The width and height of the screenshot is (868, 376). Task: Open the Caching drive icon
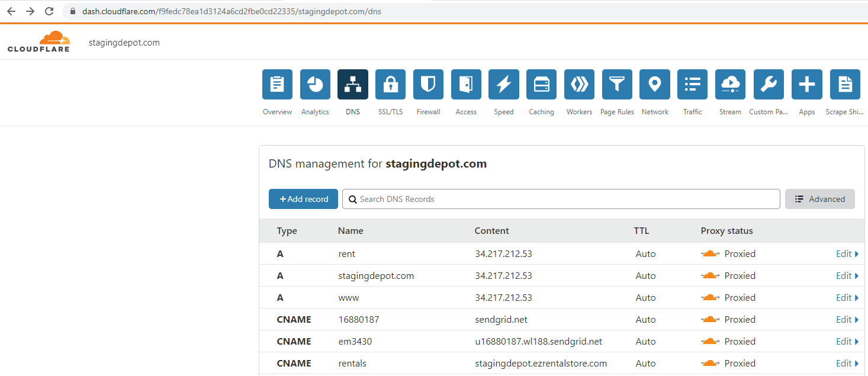click(x=542, y=84)
